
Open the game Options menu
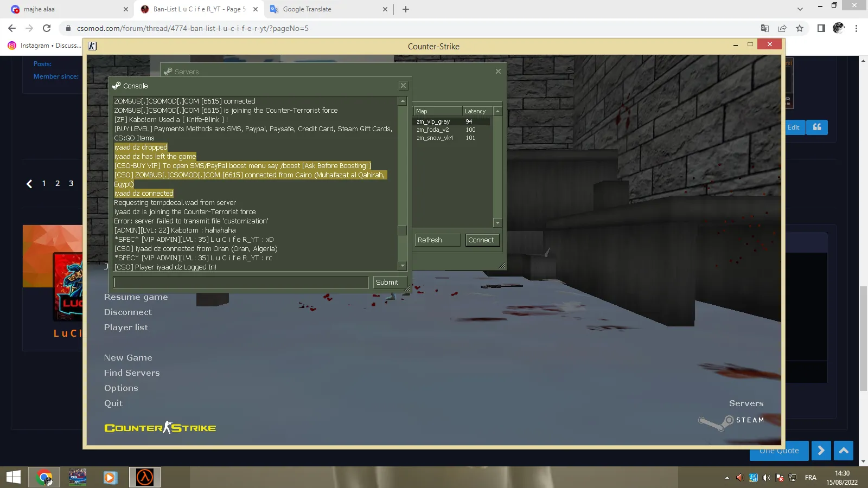121,388
